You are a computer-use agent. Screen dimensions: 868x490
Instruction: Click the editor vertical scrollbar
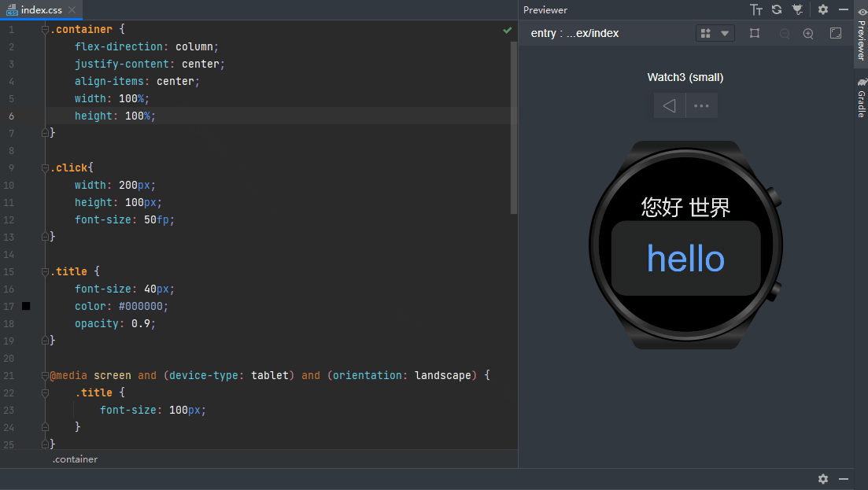coord(514,127)
